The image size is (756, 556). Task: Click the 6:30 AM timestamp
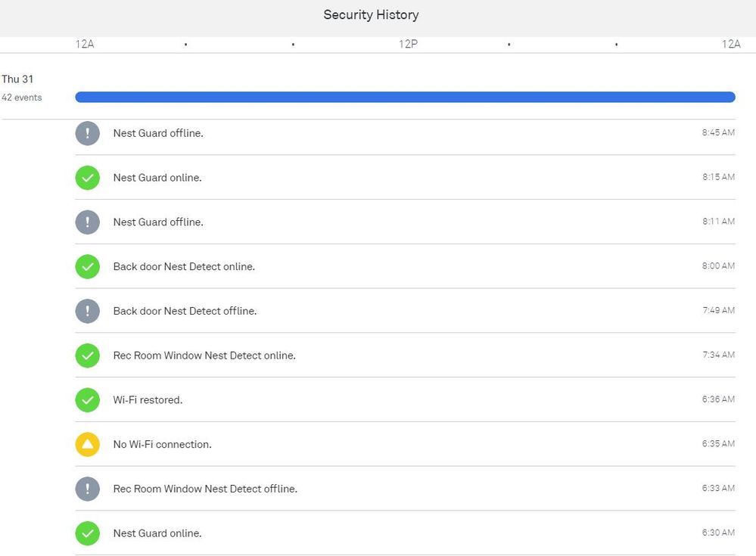pyautogui.click(x=718, y=533)
